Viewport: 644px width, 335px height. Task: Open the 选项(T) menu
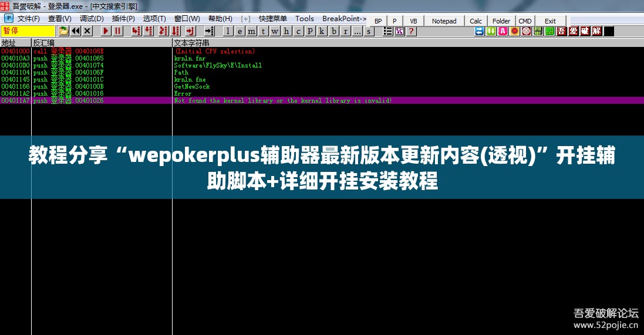tap(154, 18)
